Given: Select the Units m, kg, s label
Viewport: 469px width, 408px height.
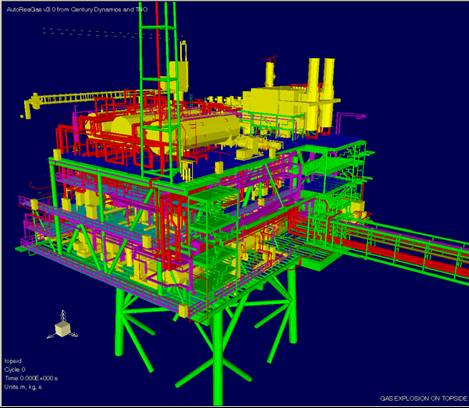Looking at the screenshot, I should (x=23, y=387).
